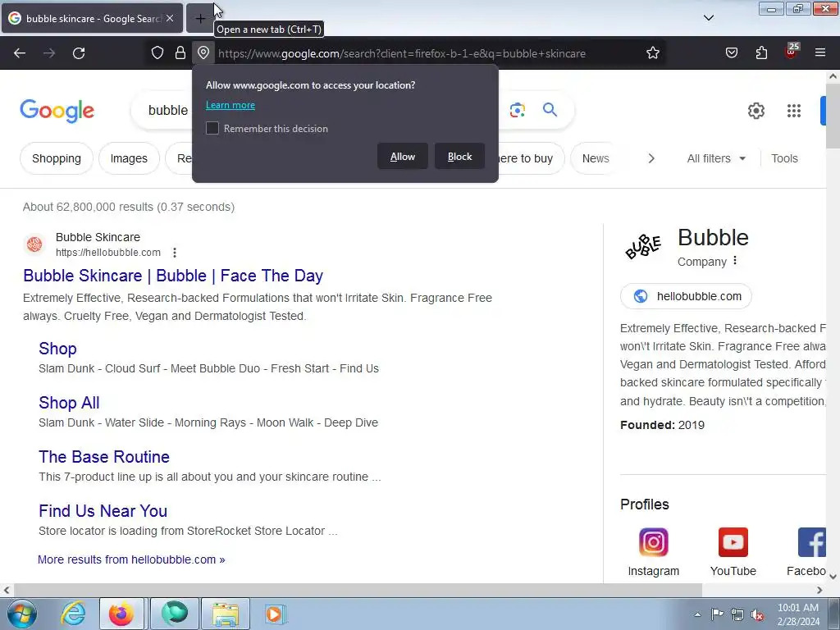Open Find Us Near You sitelink

click(103, 511)
